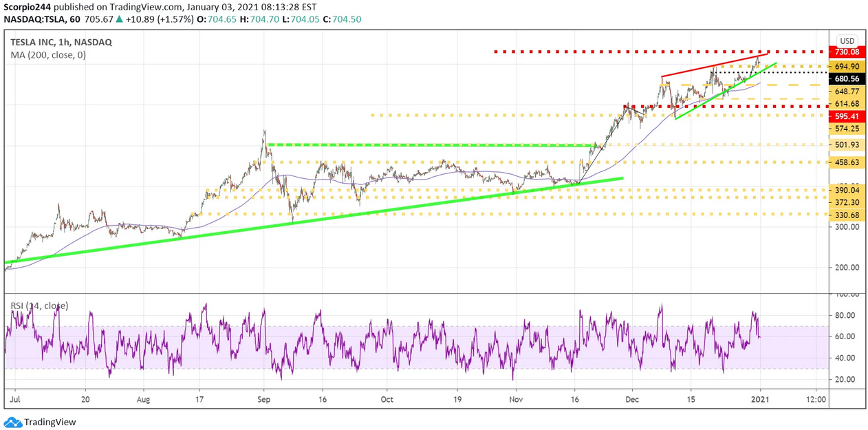
Task: Select the red 595.41 price label
Action: 847,116
